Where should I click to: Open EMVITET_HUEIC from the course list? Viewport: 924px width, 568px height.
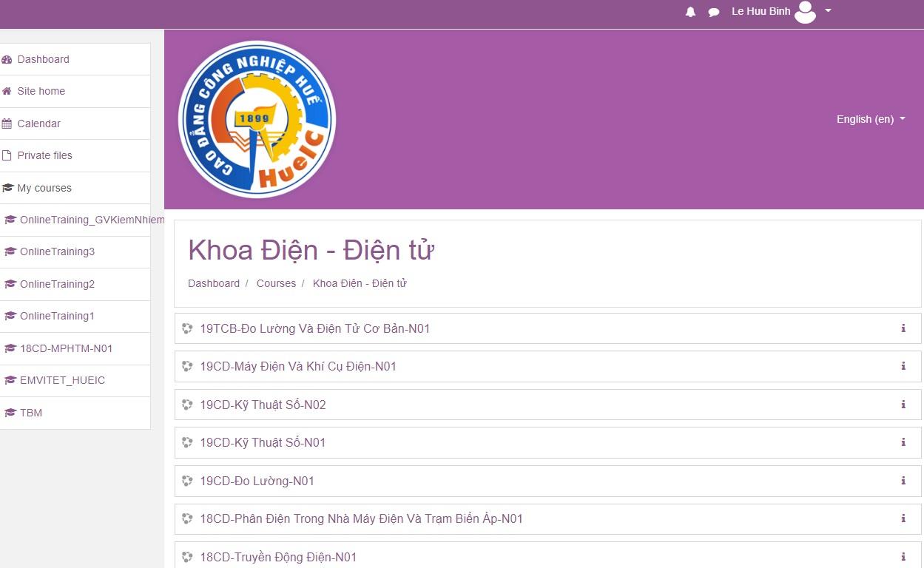pos(61,380)
